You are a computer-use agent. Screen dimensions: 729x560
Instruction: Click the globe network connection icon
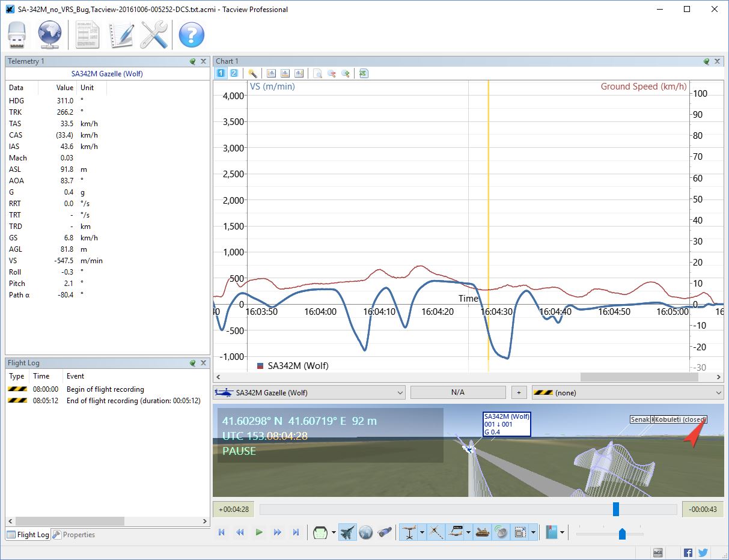(x=50, y=35)
